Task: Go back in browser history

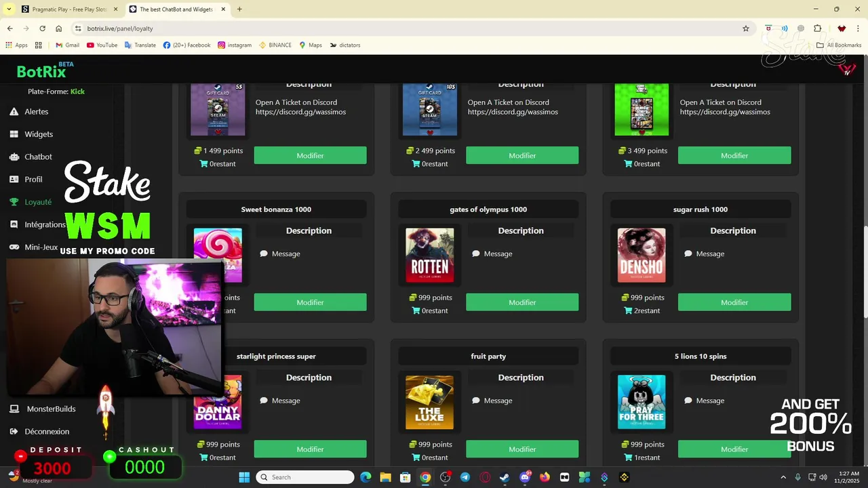Action: pyautogui.click(x=9, y=28)
